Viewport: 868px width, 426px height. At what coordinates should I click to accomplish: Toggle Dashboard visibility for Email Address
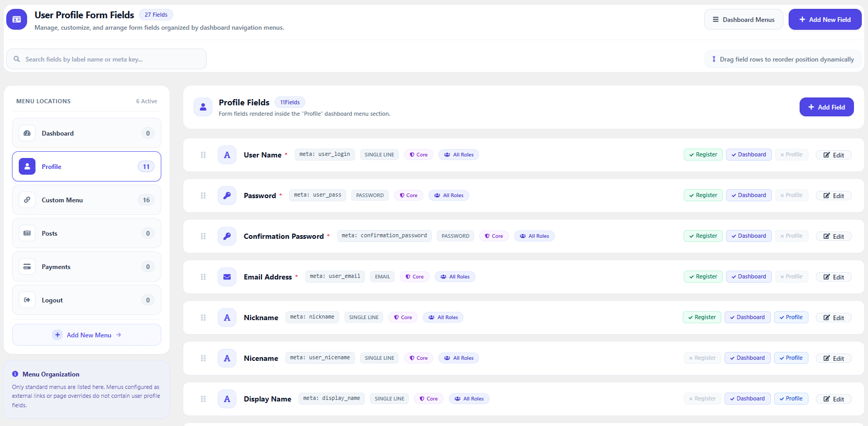(748, 276)
